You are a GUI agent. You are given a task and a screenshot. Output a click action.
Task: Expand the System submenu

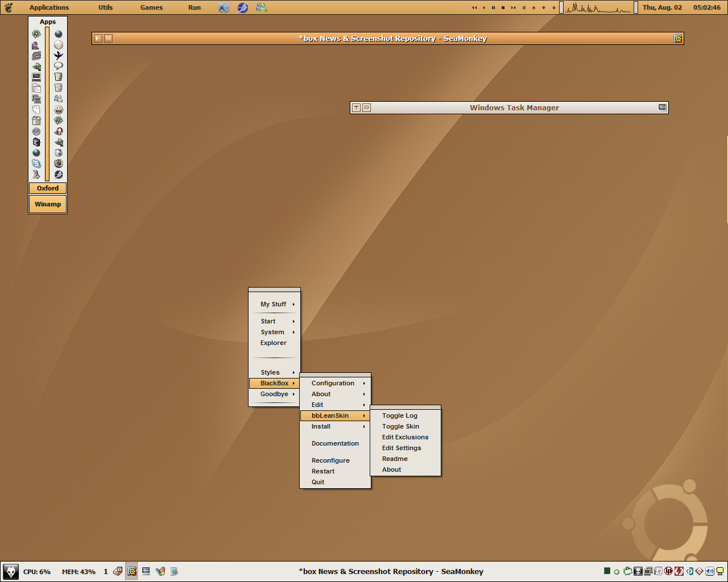(x=275, y=332)
